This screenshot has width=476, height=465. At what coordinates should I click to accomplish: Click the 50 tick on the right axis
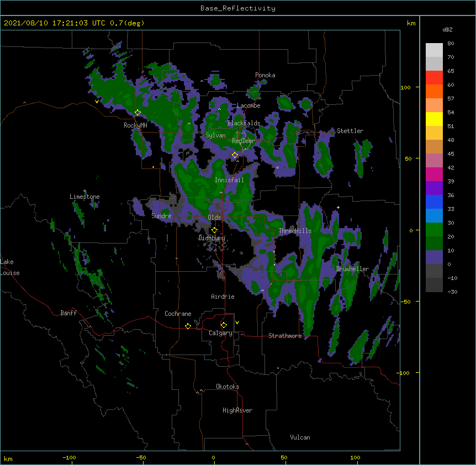(408, 158)
